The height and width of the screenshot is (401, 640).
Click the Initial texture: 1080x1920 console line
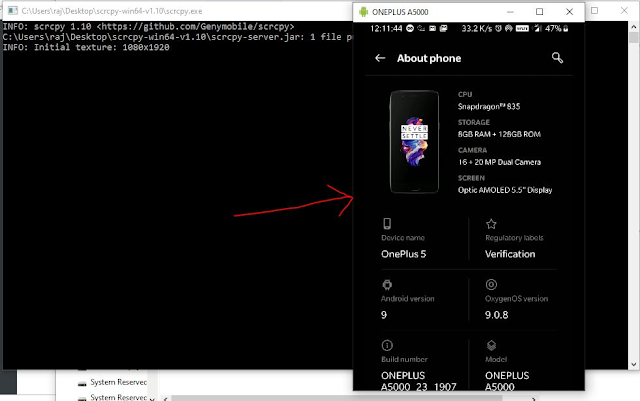click(x=86, y=47)
